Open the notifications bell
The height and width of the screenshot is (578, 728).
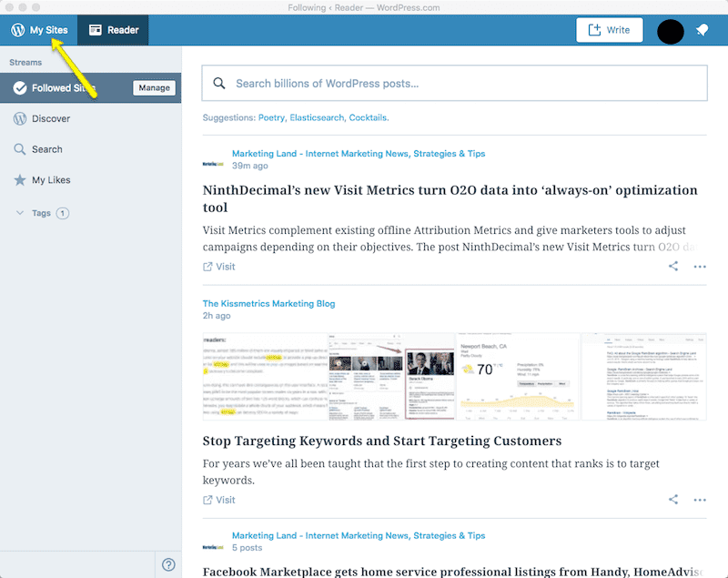702,30
